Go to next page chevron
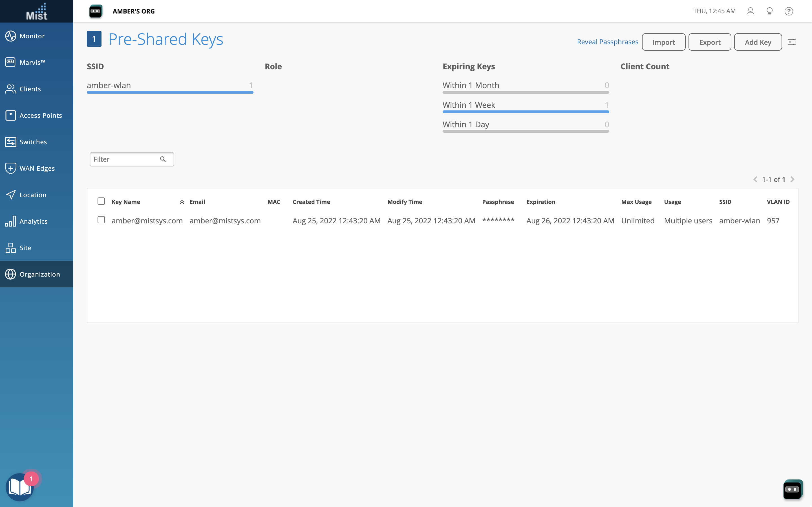The image size is (812, 507). pyautogui.click(x=793, y=179)
